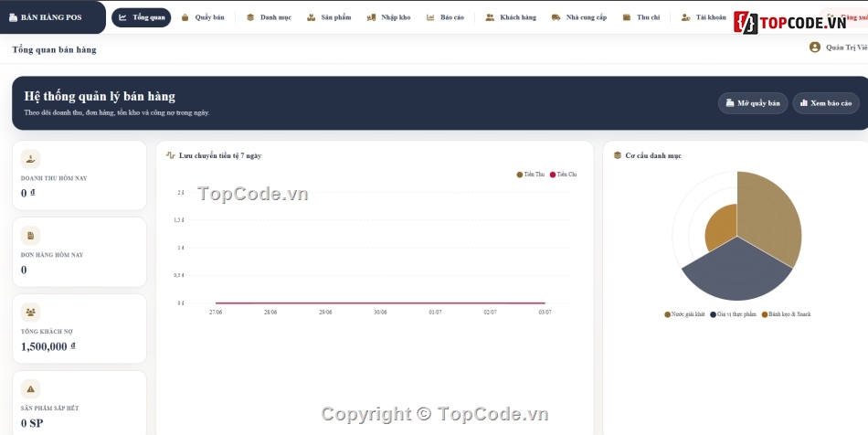The image size is (868, 435).
Task: Click the Xem báo cáo button
Action: pos(826,103)
